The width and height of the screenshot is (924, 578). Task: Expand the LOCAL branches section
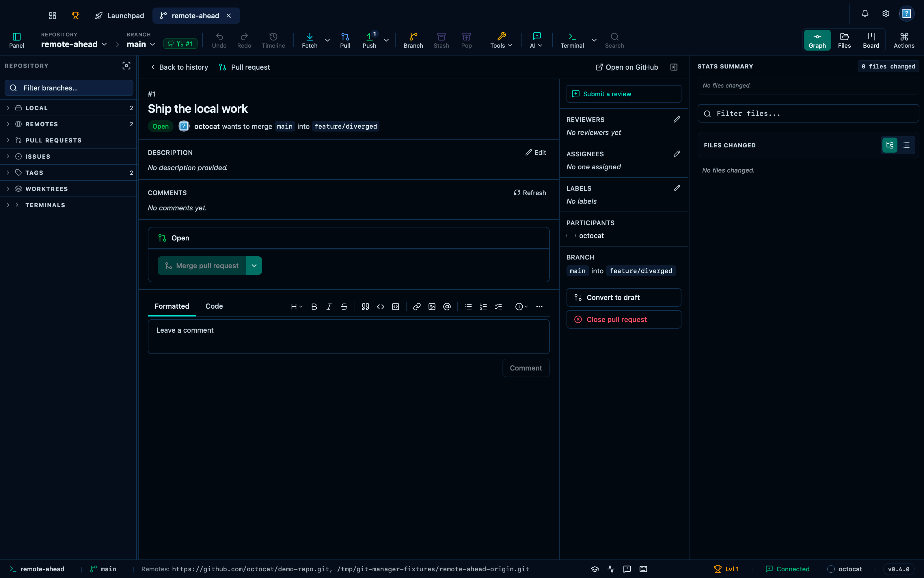69,108
